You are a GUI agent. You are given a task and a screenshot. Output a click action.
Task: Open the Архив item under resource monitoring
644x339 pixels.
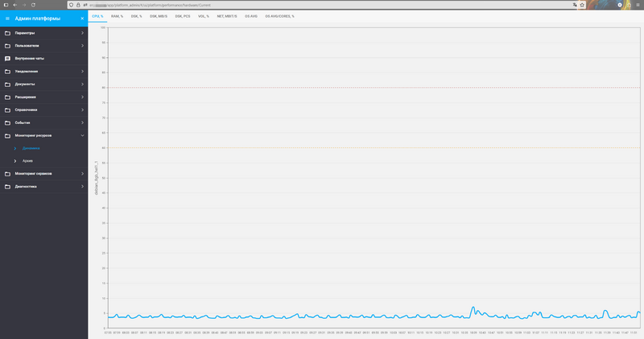(x=27, y=161)
